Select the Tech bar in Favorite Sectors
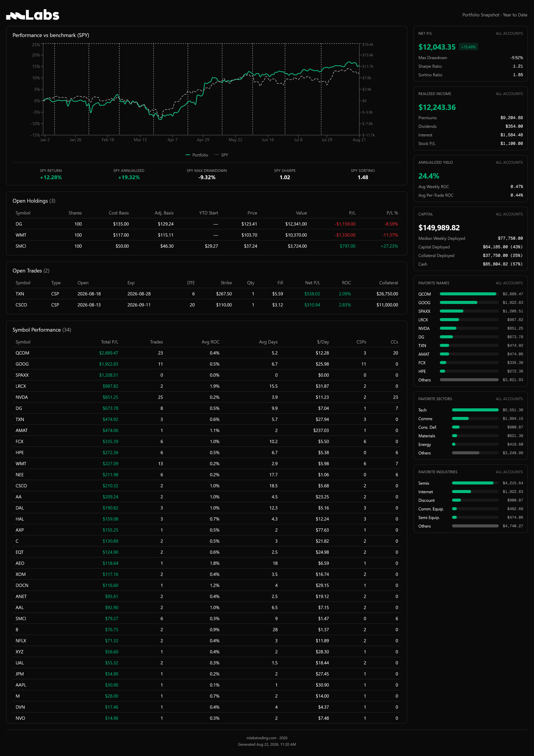The width and height of the screenshot is (534, 756). [475, 410]
